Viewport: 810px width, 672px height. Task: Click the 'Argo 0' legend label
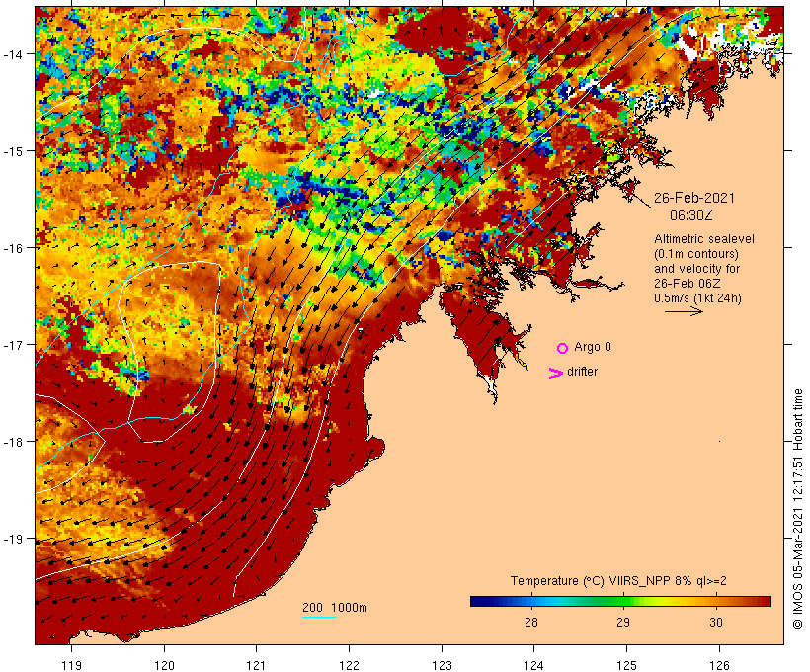click(593, 347)
